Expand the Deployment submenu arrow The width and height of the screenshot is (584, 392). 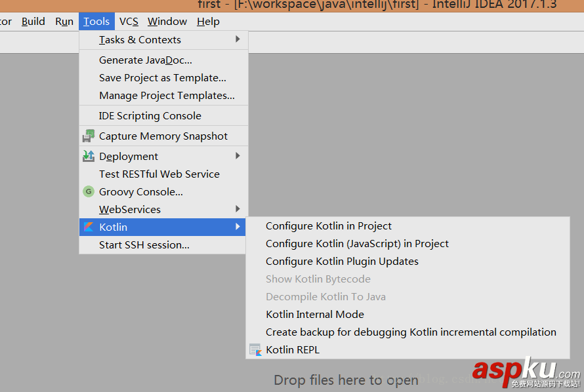(238, 156)
